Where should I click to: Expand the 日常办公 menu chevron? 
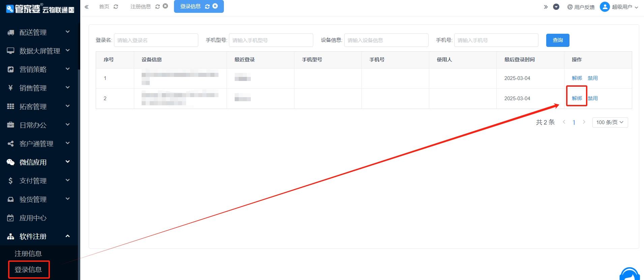(67, 124)
